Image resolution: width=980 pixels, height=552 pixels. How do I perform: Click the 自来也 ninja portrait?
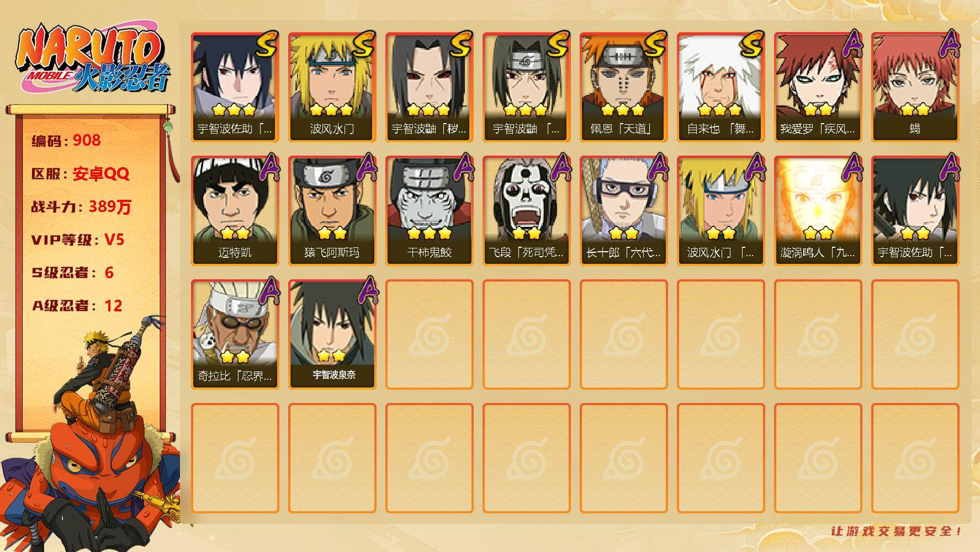click(721, 87)
